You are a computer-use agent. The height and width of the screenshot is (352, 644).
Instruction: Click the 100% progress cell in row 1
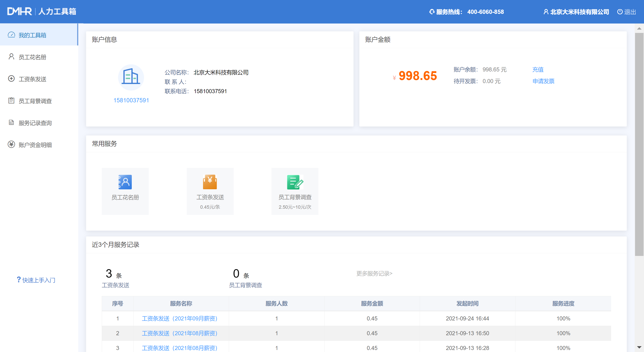pyautogui.click(x=563, y=318)
